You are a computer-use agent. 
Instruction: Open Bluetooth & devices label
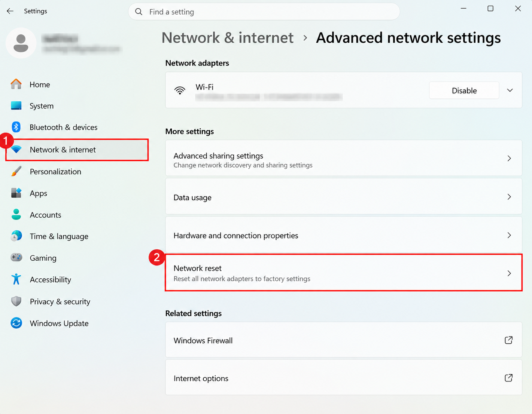click(x=64, y=127)
